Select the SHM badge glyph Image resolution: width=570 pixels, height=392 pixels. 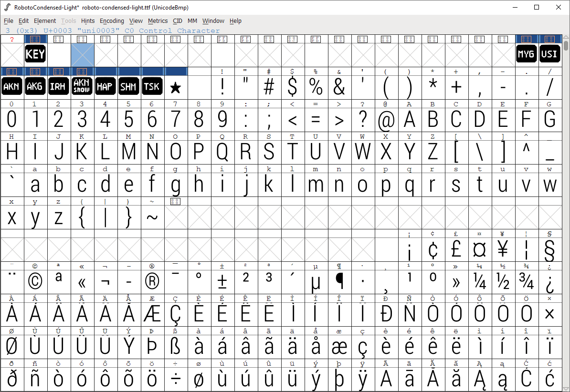tap(129, 87)
